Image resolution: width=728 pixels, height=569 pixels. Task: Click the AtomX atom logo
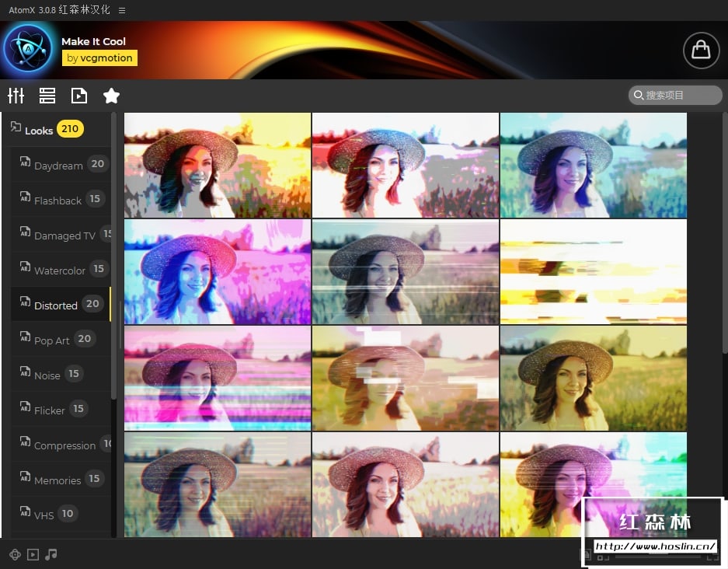[x=28, y=48]
